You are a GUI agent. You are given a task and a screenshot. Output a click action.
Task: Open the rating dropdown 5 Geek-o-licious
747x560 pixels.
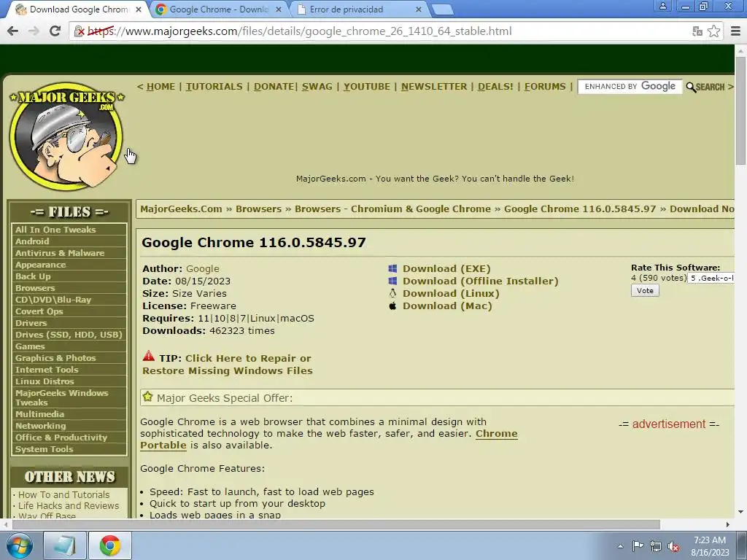711,278
